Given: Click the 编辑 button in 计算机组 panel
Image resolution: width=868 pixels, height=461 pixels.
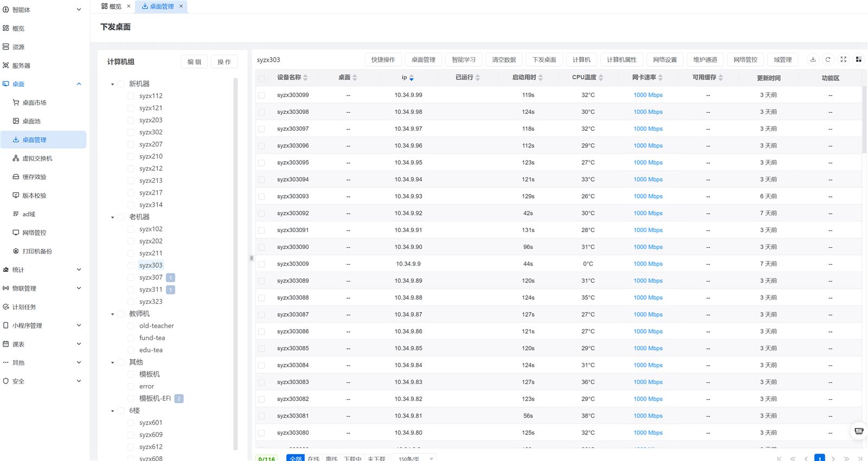Looking at the screenshot, I should click(x=194, y=62).
